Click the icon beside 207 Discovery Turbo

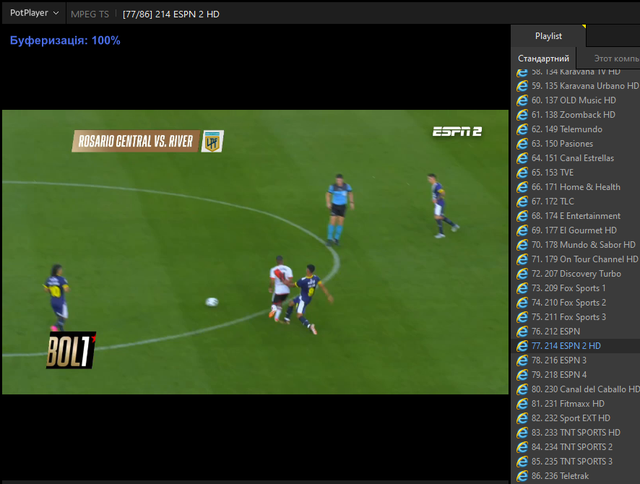(522, 274)
